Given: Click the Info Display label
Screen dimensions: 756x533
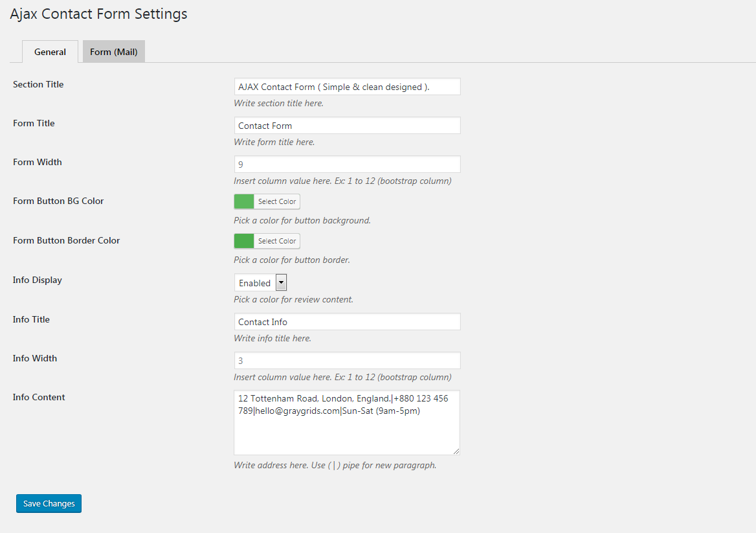Looking at the screenshot, I should click(38, 280).
